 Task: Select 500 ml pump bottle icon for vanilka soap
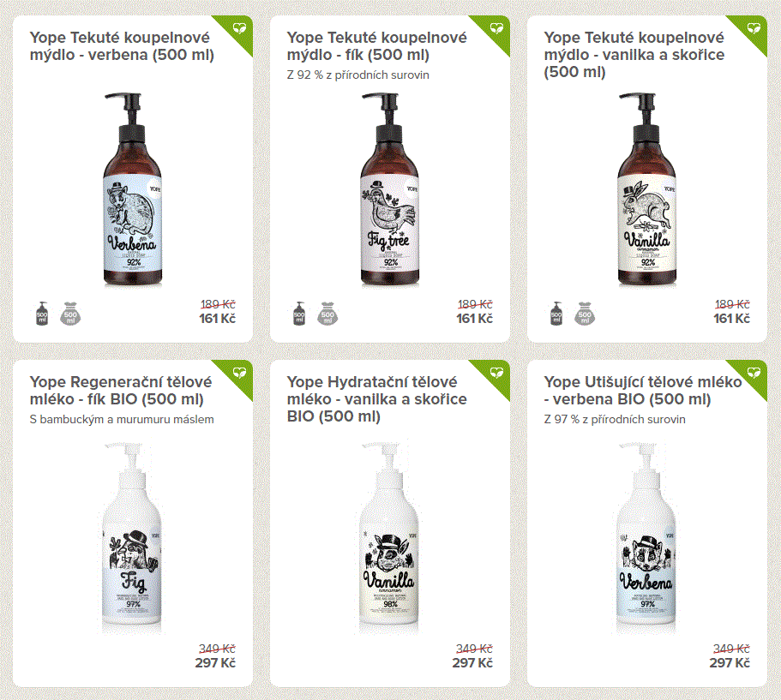(x=556, y=314)
